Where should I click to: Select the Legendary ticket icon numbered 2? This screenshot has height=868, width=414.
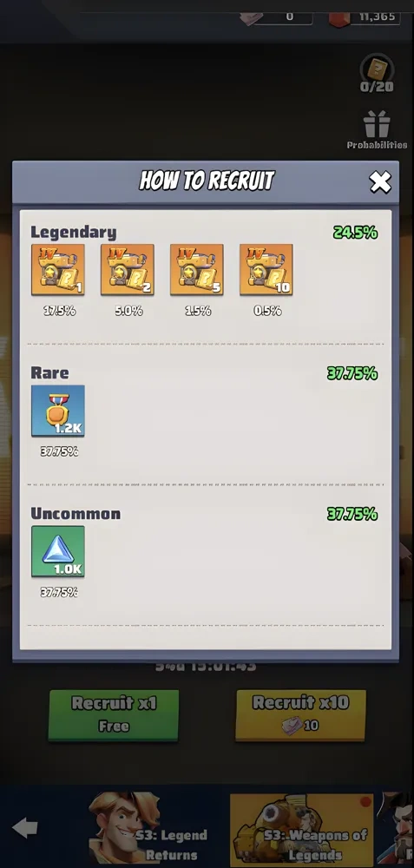(x=128, y=270)
